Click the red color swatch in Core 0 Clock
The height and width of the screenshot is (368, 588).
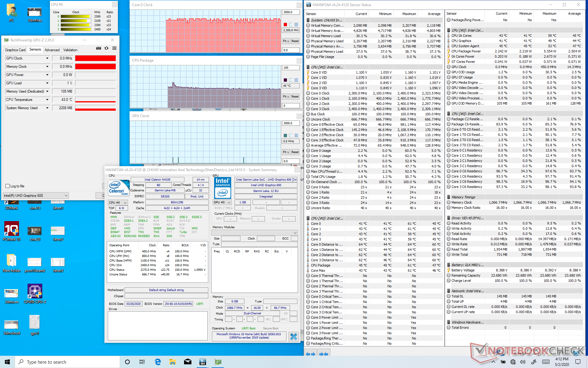[x=285, y=25]
